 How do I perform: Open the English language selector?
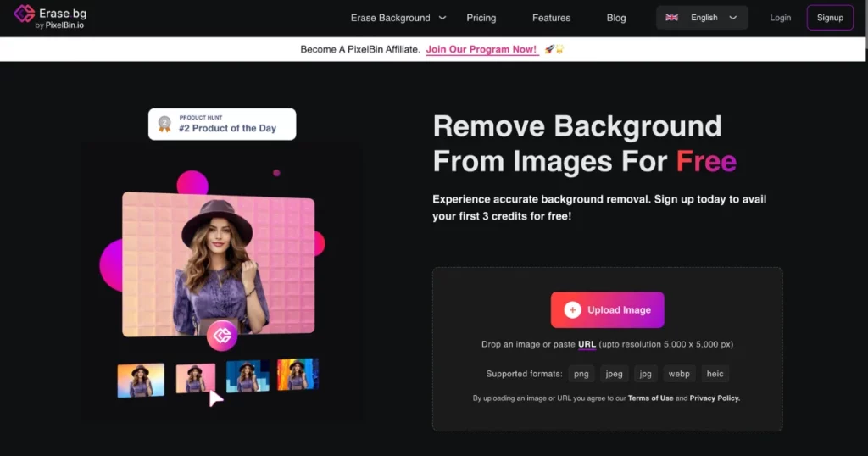coord(702,18)
